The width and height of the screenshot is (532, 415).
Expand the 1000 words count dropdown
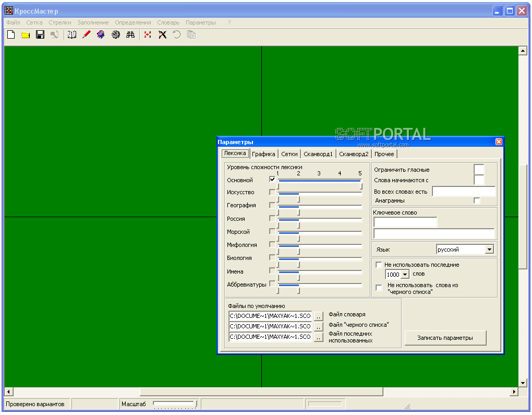pyautogui.click(x=405, y=274)
